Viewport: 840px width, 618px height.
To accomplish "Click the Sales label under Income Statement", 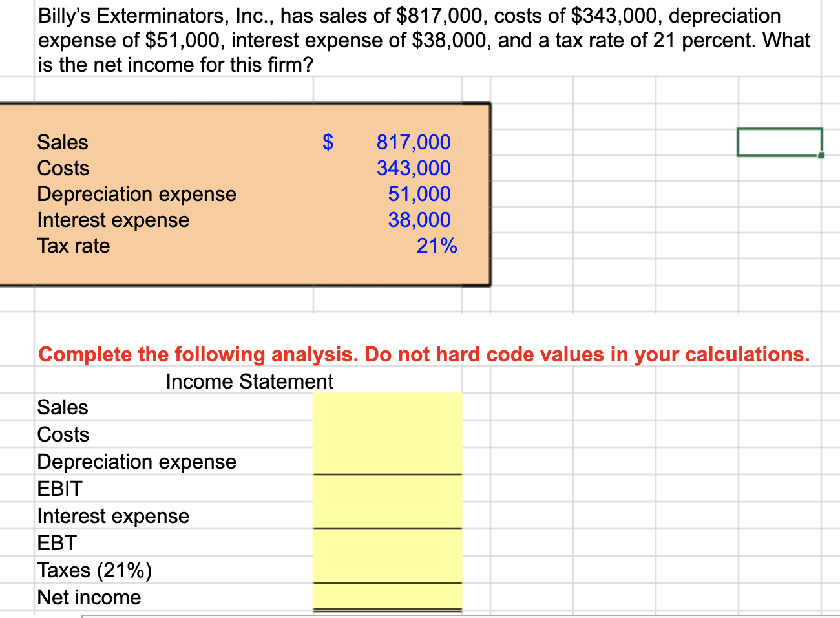I will click(63, 407).
